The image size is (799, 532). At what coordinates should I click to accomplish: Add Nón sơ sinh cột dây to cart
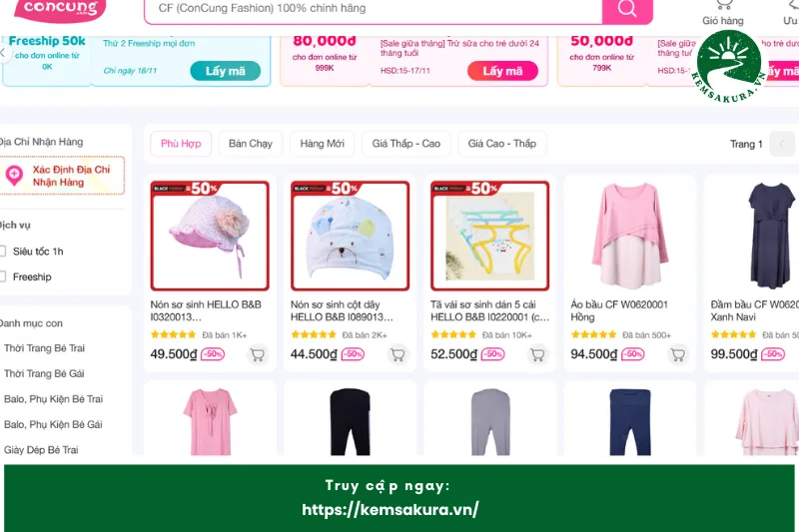point(398,354)
